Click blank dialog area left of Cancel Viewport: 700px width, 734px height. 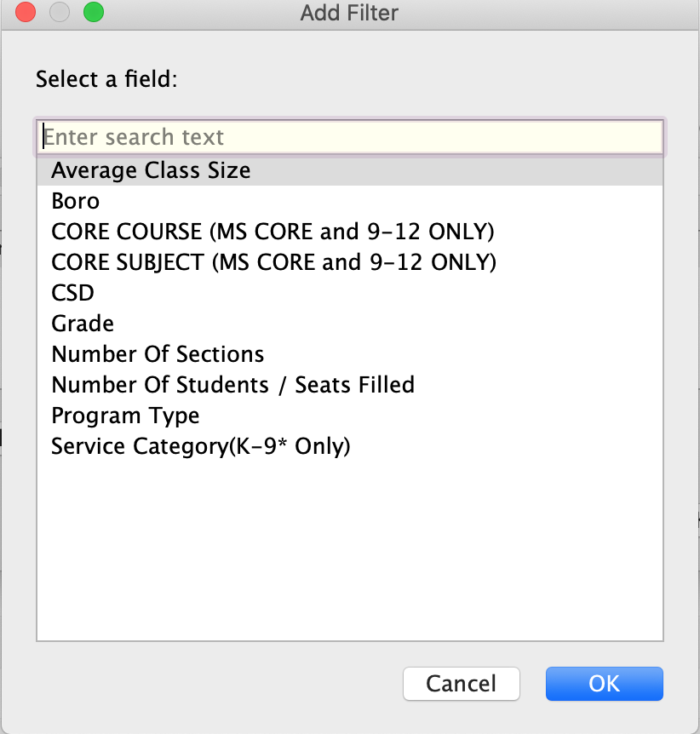click(213, 683)
